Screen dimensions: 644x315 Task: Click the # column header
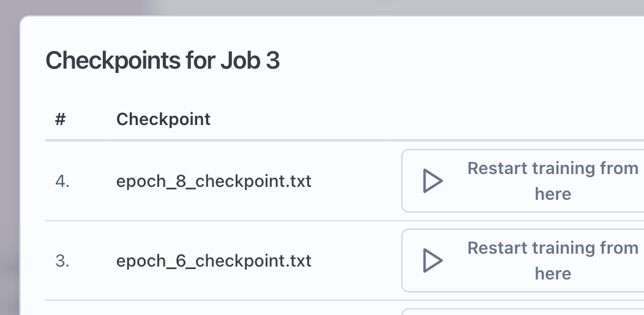tap(60, 119)
